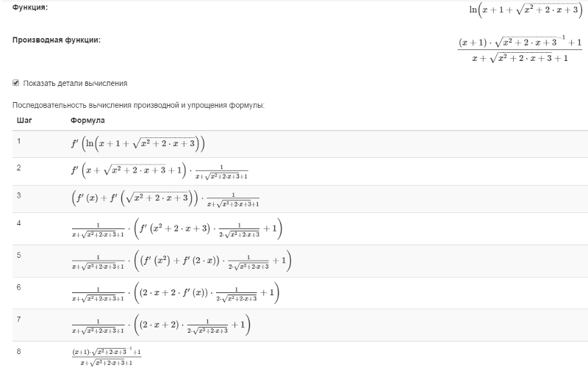The width and height of the screenshot is (588, 379).
Task: Click step 4 formula expression
Action: coord(176,228)
